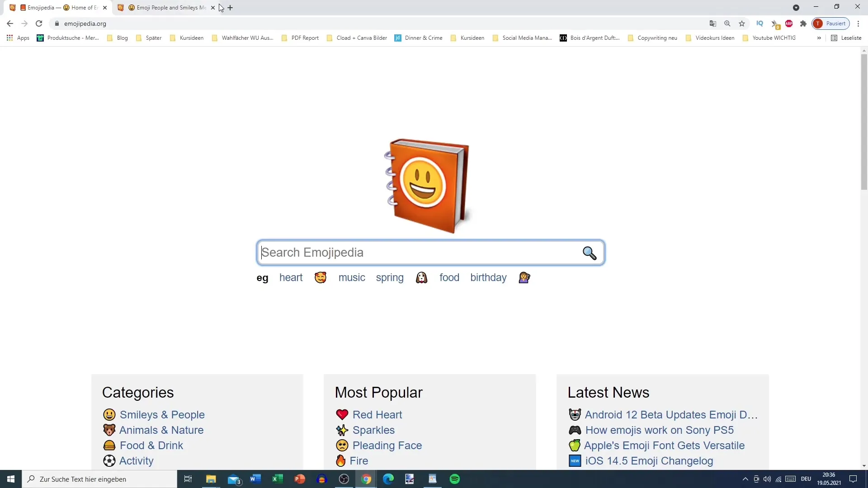Open the tab search dropdown arrow
Screen dimensions: 868x488
(796, 8)
